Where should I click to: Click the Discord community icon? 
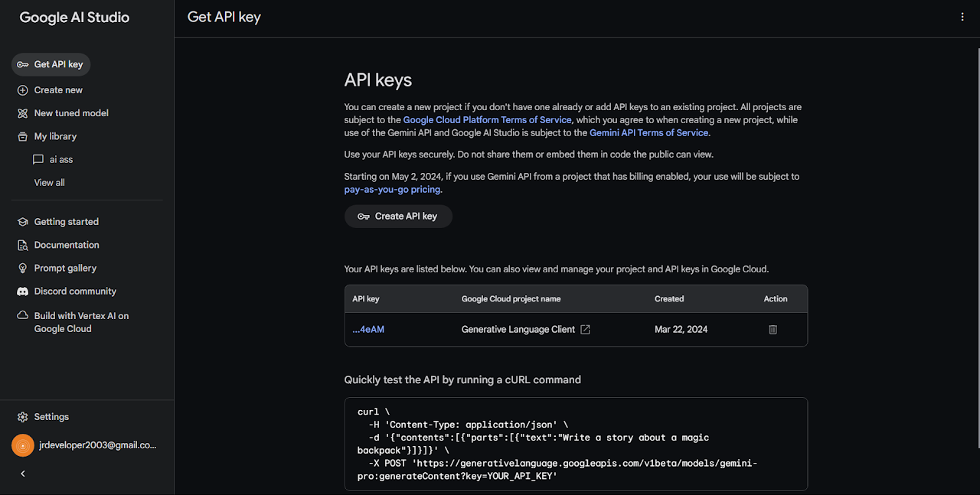click(23, 291)
